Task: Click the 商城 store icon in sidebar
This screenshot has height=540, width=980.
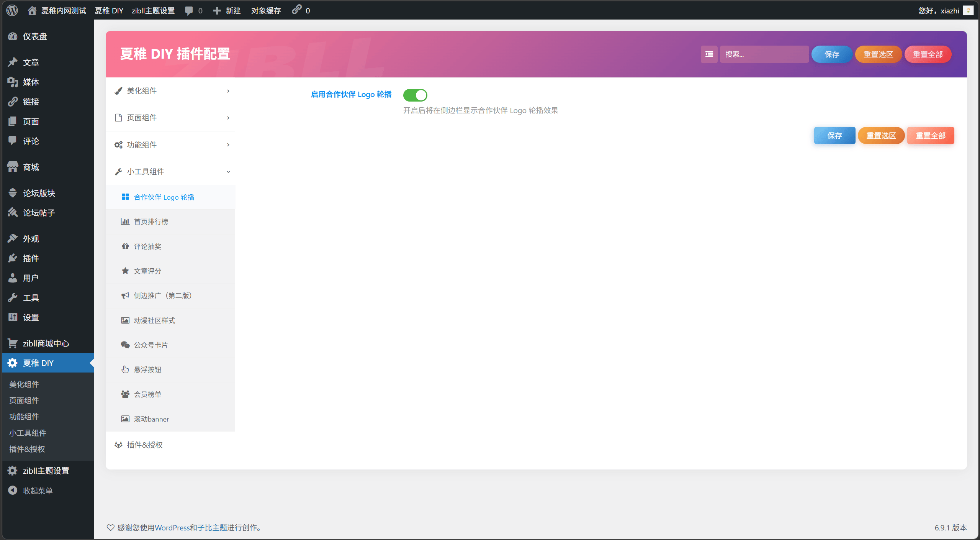Action: (13, 167)
